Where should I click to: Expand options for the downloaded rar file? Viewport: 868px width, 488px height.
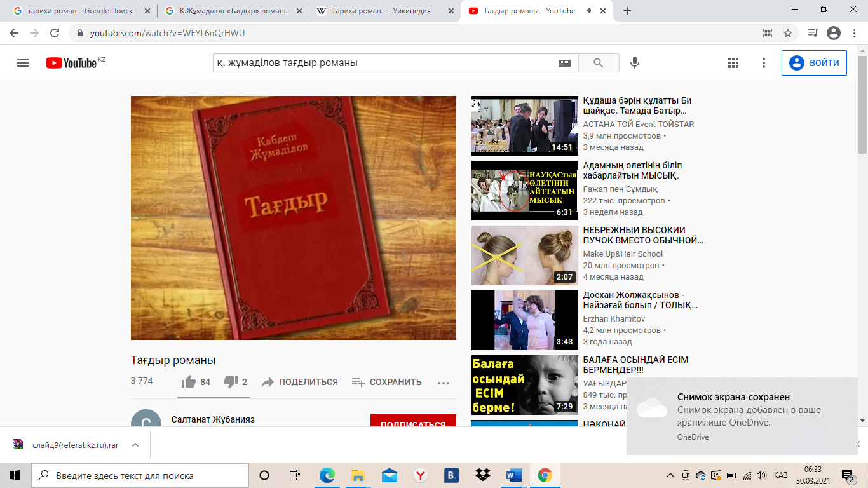tap(135, 445)
